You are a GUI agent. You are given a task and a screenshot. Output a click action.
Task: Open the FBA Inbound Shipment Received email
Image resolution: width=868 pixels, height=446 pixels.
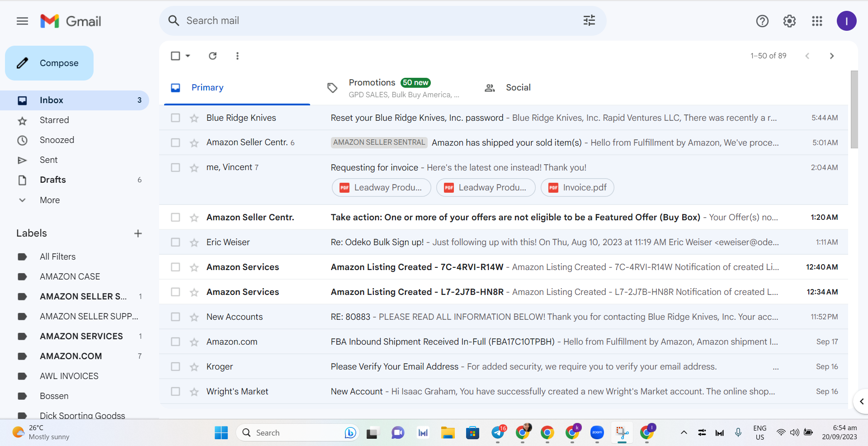[x=504, y=342]
